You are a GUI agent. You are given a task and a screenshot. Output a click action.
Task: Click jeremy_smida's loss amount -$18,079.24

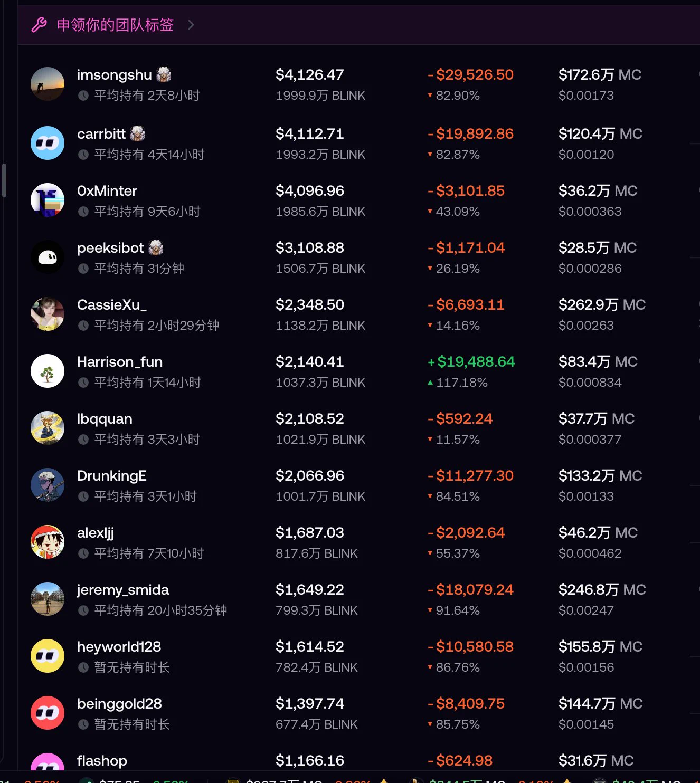[x=470, y=589]
